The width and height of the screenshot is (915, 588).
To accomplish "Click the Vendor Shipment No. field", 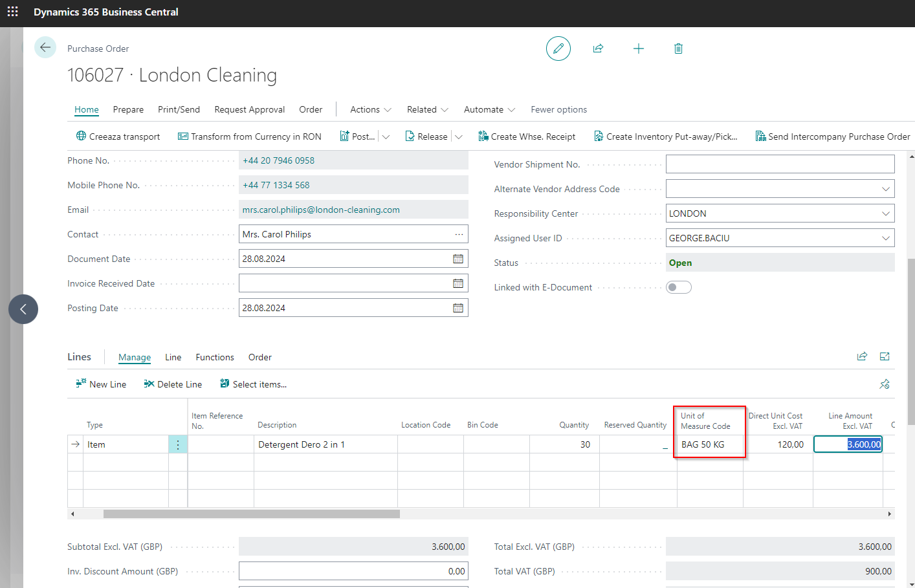I will coord(780,164).
